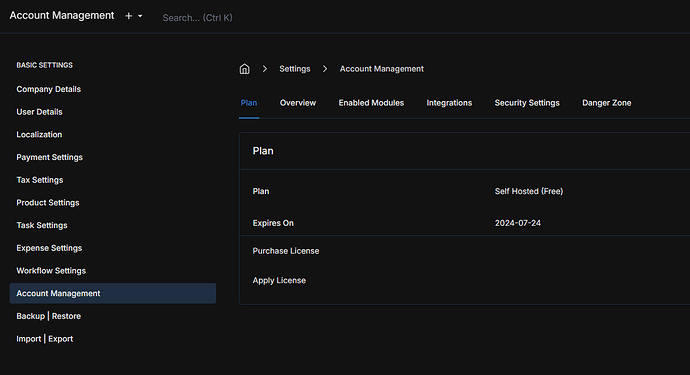
Task: Select User Details in sidebar
Action: point(39,112)
